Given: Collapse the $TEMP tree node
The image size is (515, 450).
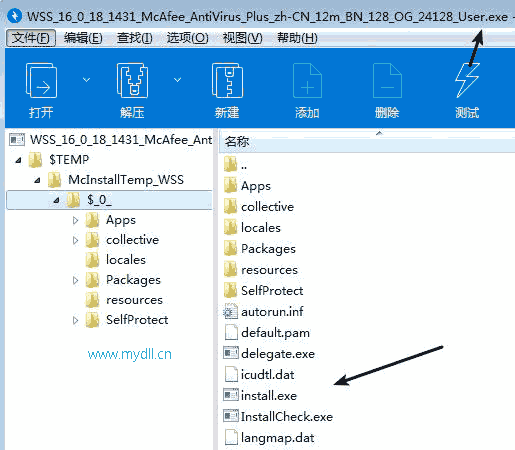Looking at the screenshot, I should [18, 160].
